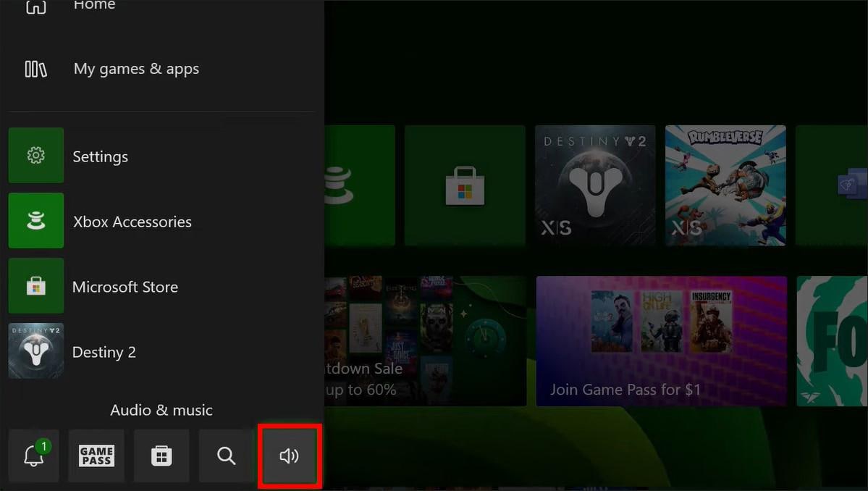Screen dimensions: 868x491
Task: Open the Game Pass icon
Action: pos(96,456)
